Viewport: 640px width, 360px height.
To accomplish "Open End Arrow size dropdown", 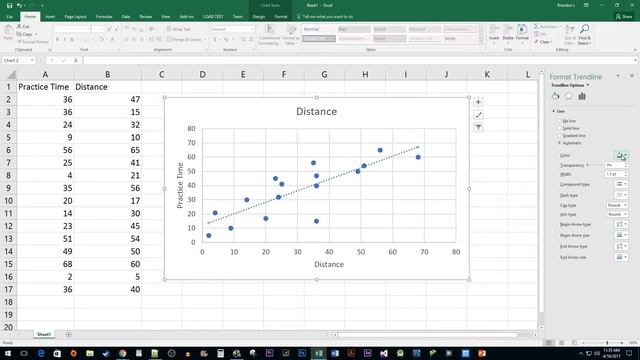I will coord(621,257).
